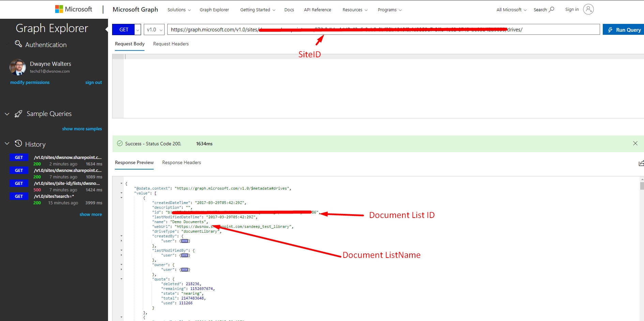
Task: Open the Docs nav link
Action: coord(289,10)
